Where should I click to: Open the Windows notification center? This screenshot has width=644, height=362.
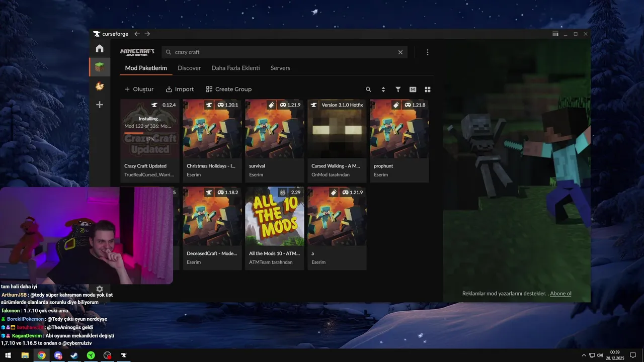coord(633,355)
